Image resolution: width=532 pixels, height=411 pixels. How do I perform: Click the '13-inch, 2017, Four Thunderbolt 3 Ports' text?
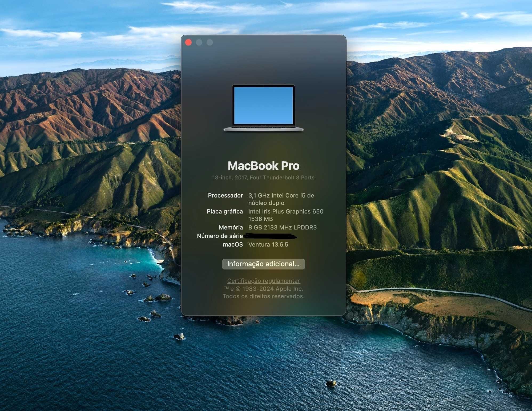tap(263, 178)
